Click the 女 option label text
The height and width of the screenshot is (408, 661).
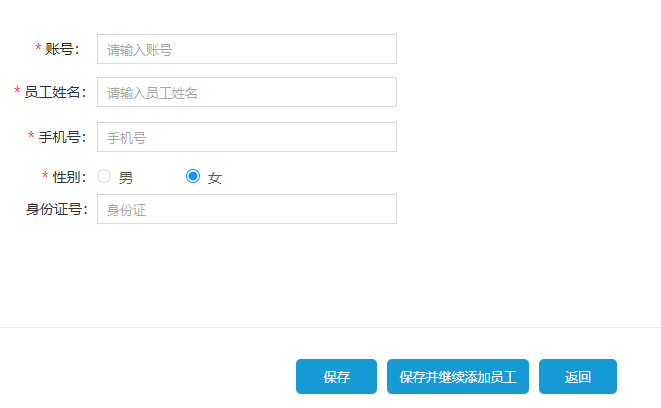(215, 178)
